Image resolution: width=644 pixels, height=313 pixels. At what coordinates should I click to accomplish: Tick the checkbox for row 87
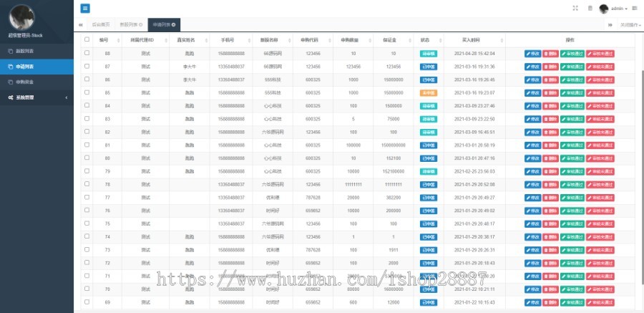coord(87,66)
